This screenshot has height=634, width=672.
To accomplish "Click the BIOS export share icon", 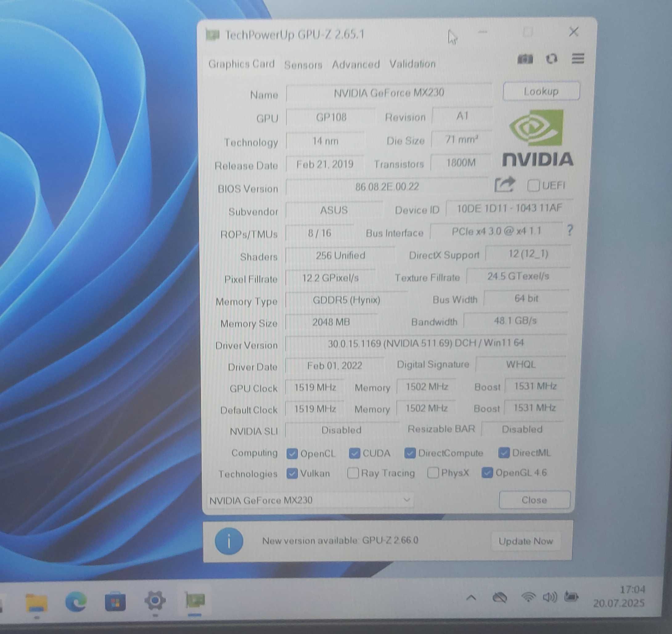I will click(x=504, y=185).
